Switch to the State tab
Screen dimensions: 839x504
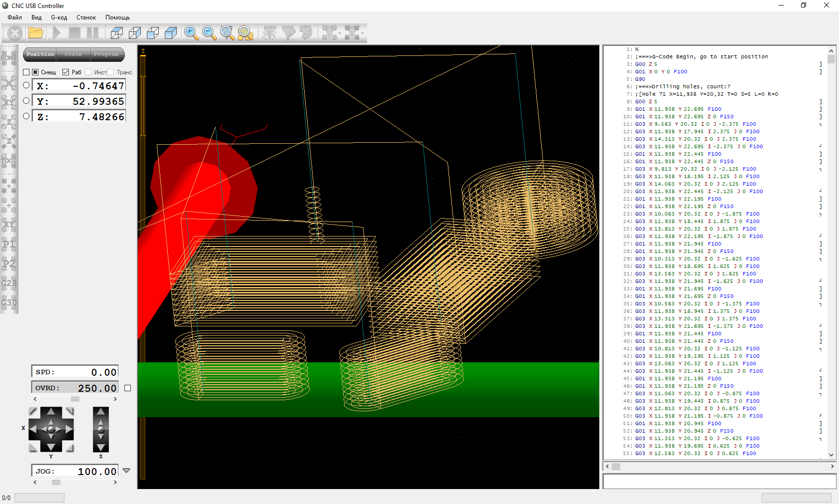click(x=73, y=54)
